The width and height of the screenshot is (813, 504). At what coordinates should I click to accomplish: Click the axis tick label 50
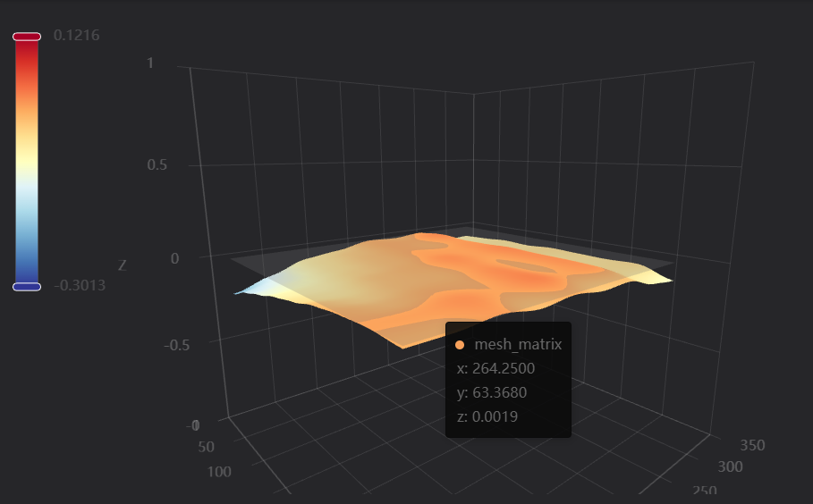[207, 447]
